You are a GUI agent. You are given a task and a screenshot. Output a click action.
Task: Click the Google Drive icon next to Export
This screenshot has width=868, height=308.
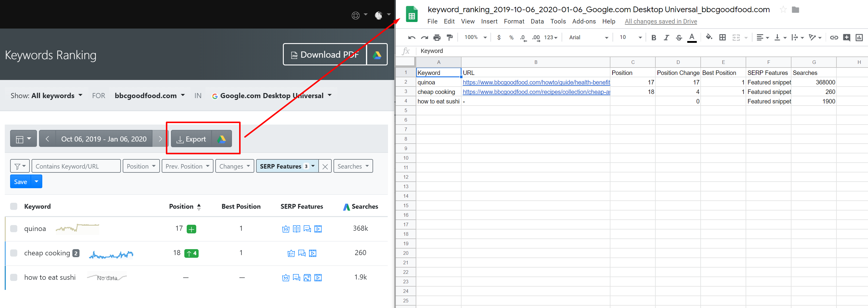pyautogui.click(x=221, y=139)
